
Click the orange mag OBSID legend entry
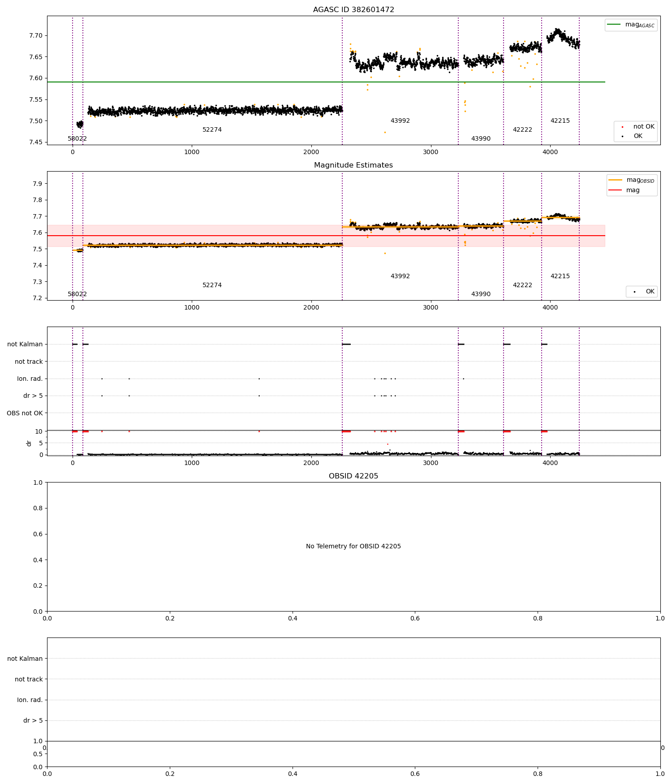(632, 180)
